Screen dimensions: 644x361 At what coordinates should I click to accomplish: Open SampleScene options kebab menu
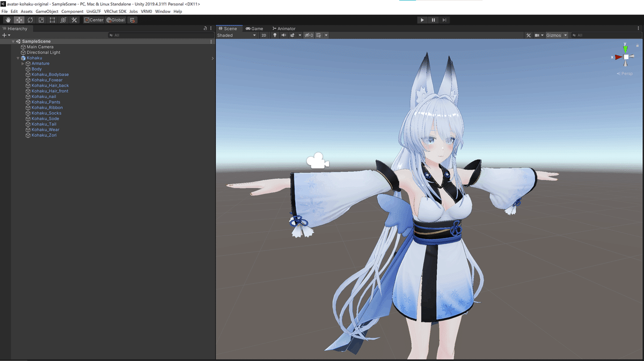211,41
